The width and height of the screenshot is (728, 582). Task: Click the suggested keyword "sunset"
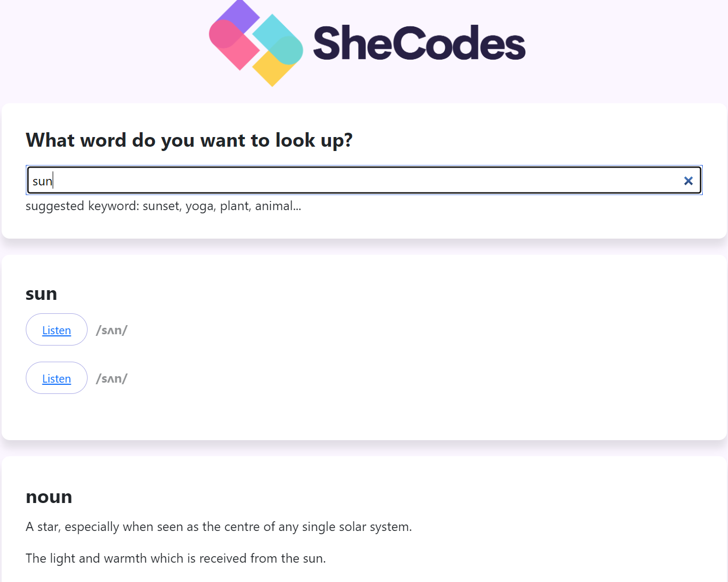tap(161, 206)
